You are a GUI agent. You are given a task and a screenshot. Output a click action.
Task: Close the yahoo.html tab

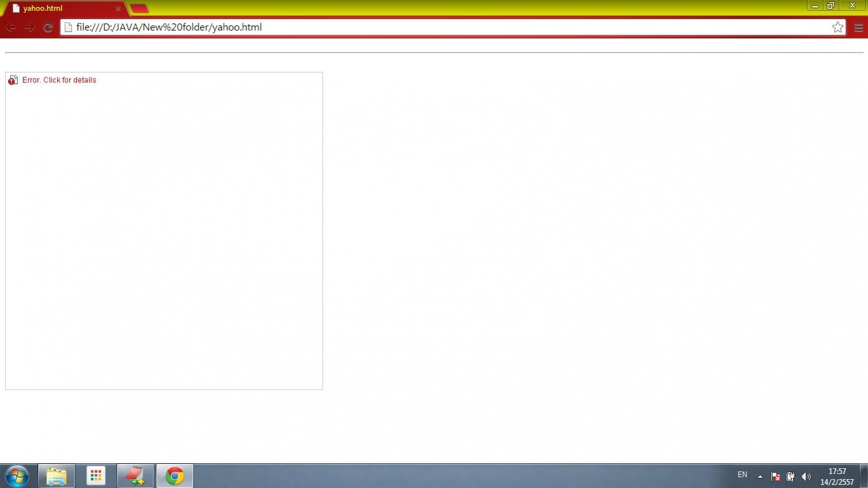pos(118,9)
